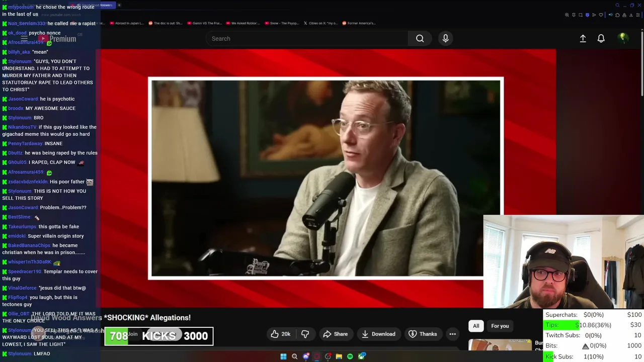The height and width of the screenshot is (362, 644).
Task: Dislike the video with thumbs-down icon
Action: click(x=305, y=334)
